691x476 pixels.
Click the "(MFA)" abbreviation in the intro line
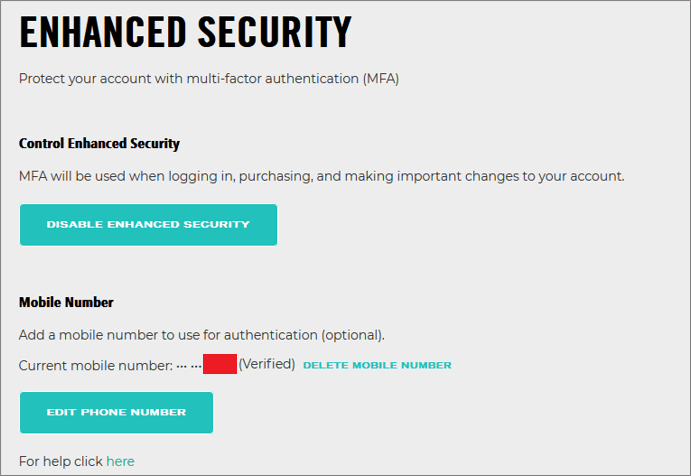[380, 79]
